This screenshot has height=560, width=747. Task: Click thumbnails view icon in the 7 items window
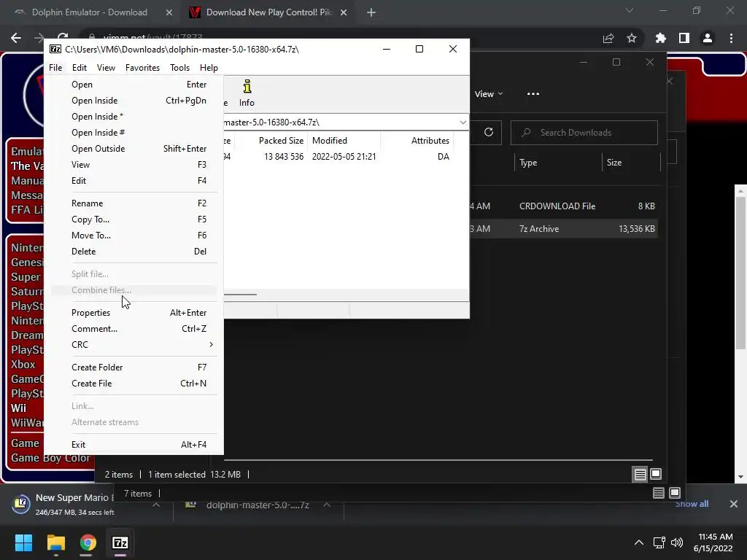click(675, 494)
